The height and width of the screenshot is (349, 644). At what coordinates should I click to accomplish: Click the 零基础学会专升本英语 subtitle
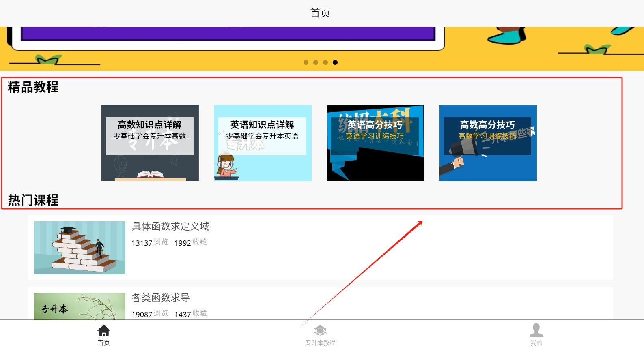[x=262, y=136]
